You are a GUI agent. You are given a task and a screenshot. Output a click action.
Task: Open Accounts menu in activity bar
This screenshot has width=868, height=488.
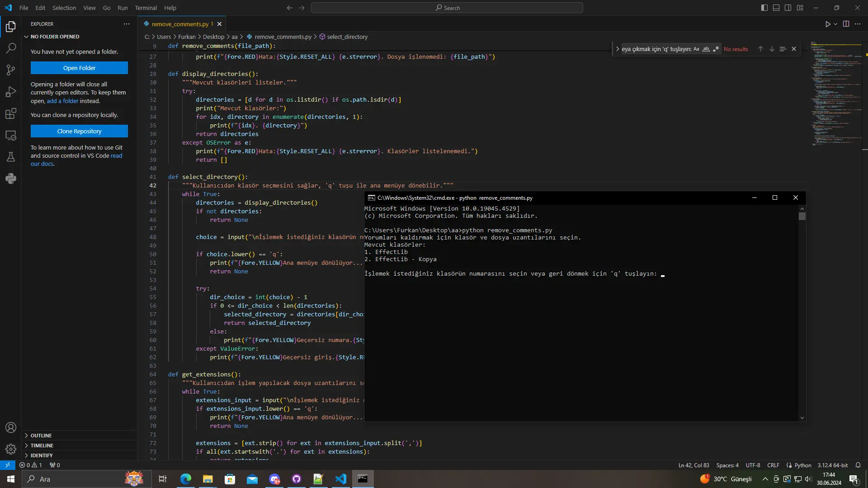tap(11, 427)
